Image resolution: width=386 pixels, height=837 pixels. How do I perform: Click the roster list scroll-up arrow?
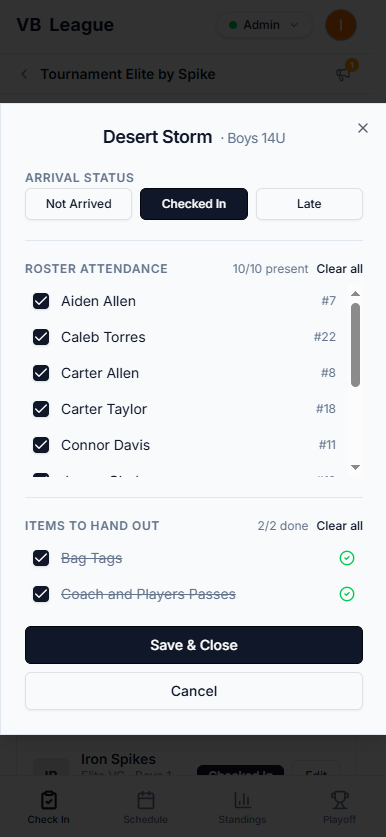[x=355, y=294]
